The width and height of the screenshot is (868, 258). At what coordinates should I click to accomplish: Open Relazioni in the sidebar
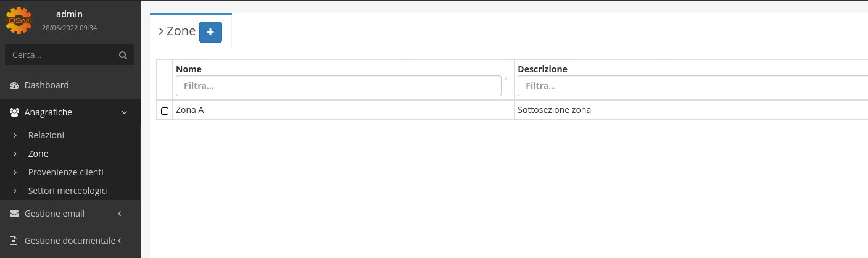[46, 135]
